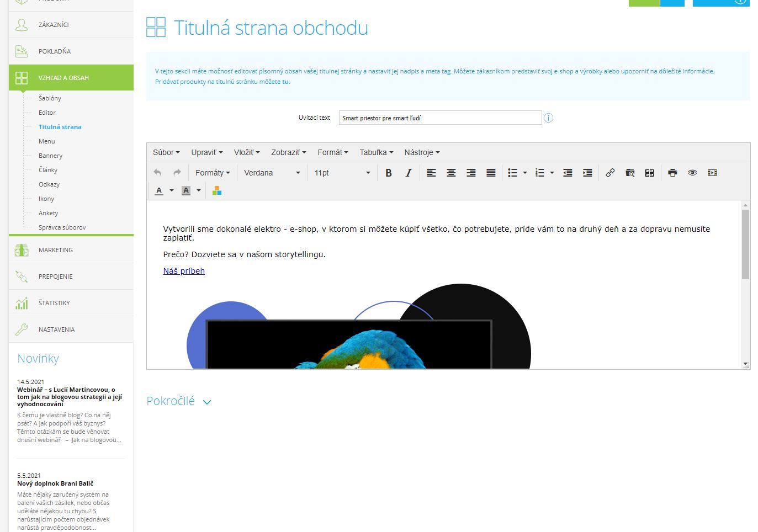
Task: Open Nový doplnok Brani Balič news
Action: click(x=55, y=483)
